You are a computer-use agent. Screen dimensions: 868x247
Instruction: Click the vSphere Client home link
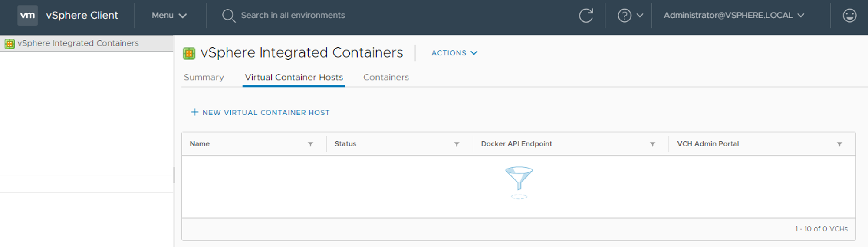pos(82,16)
